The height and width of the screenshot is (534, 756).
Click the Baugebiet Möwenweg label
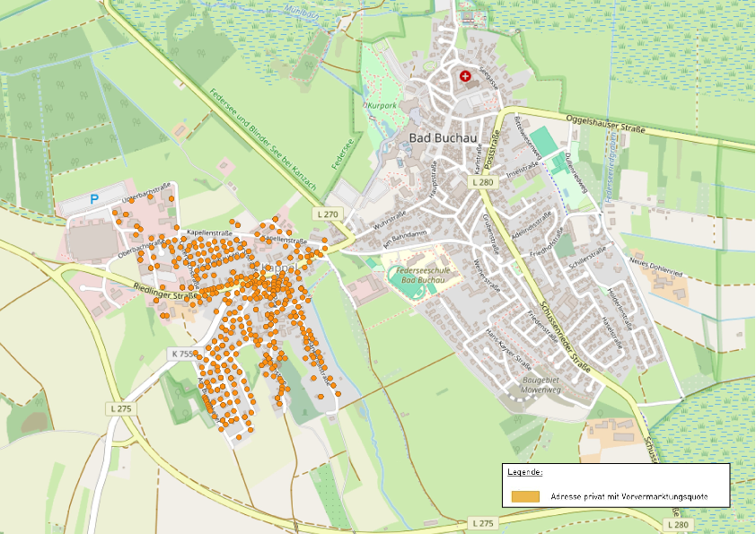[541, 385]
